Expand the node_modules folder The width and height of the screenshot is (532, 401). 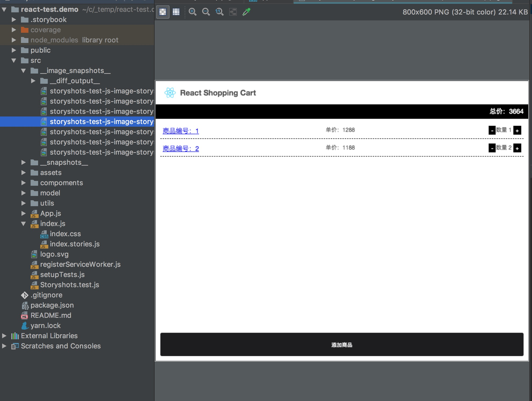pyautogui.click(x=14, y=40)
